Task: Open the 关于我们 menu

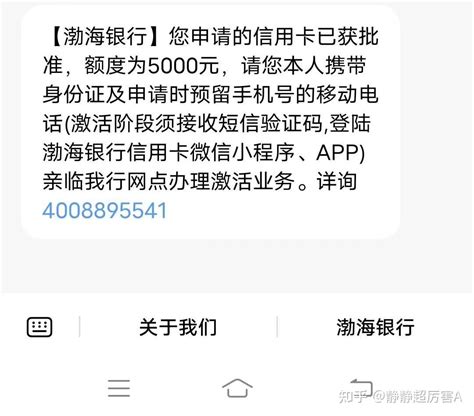Action: click(178, 327)
